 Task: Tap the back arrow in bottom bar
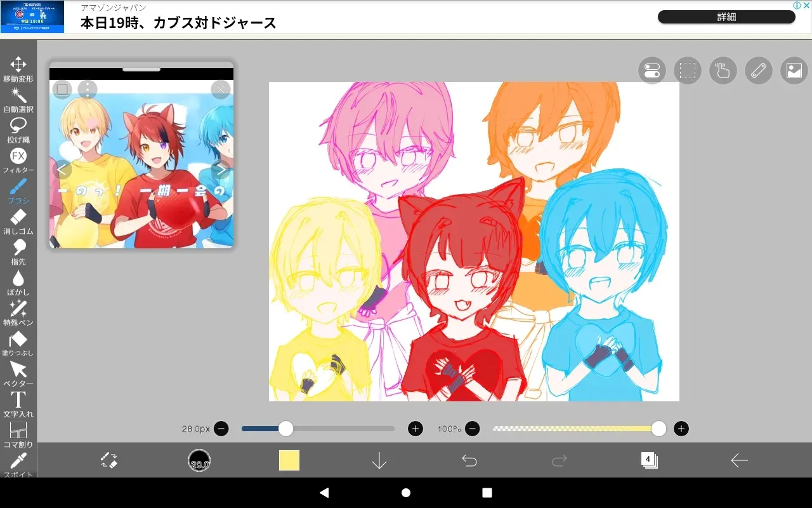(740, 460)
